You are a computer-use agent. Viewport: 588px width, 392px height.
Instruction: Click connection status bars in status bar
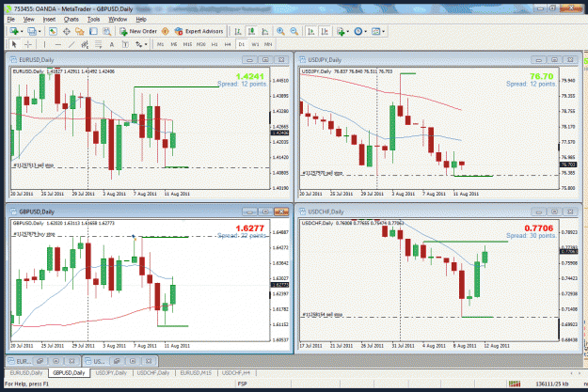point(515,384)
